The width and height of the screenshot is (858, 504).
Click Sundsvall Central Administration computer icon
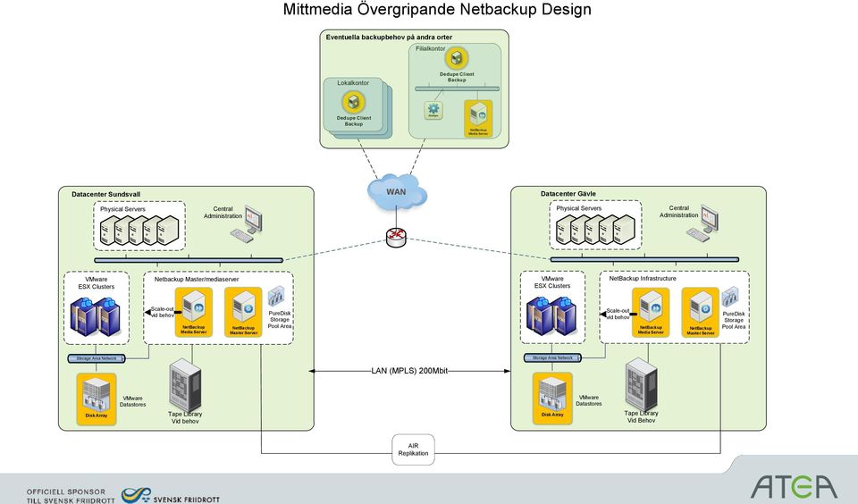pos(247,223)
